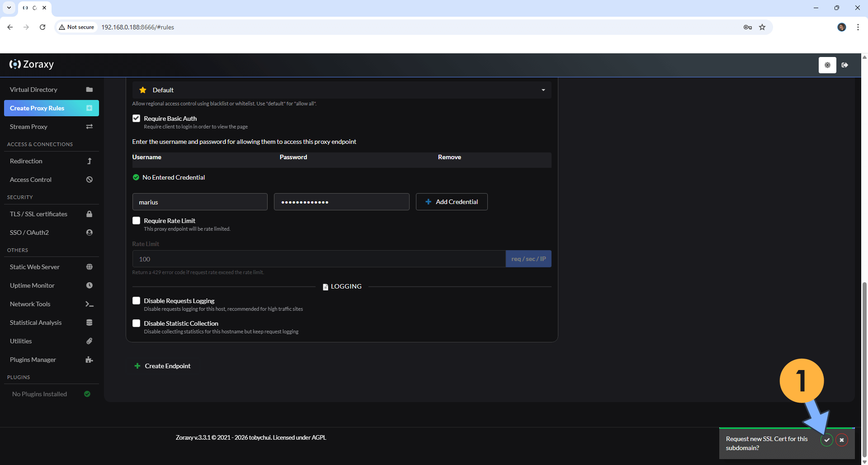This screenshot has width=868, height=465.
Task: Click the logout icon in header
Action: pyautogui.click(x=844, y=65)
